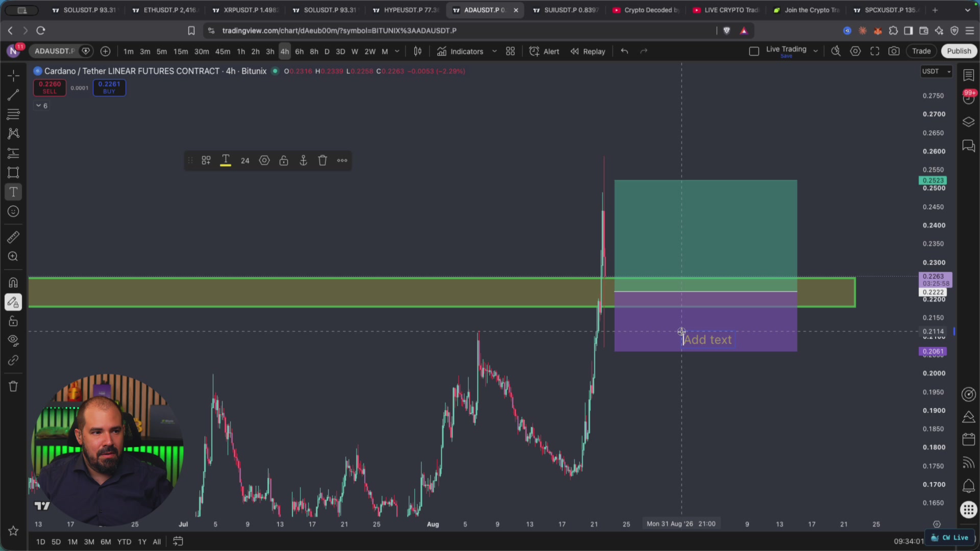
Task: Expand the Live Trading layout dropdown
Action: click(x=816, y=51)
